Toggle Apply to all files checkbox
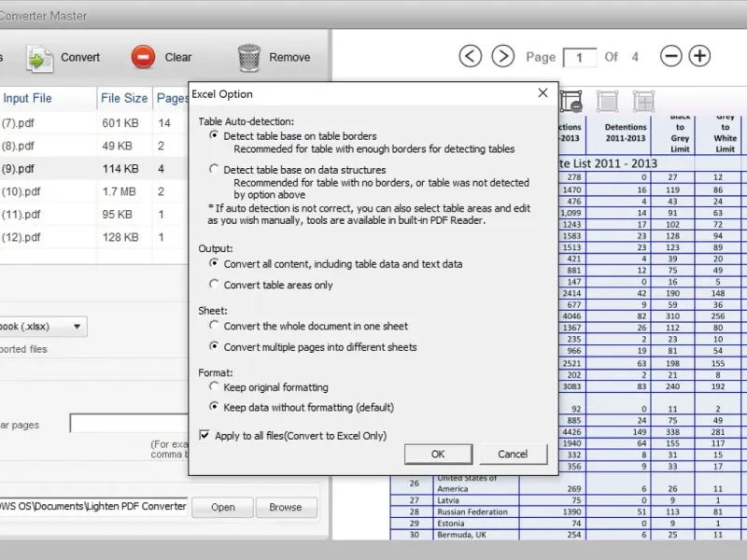The width and height of the screenshot is (747, 560). tap(204, 435)
